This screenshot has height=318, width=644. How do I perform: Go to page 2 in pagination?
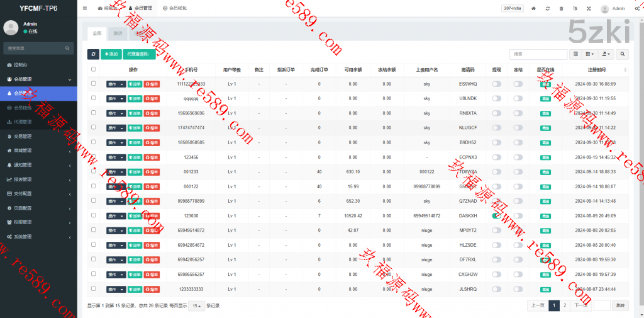point(565,305)
